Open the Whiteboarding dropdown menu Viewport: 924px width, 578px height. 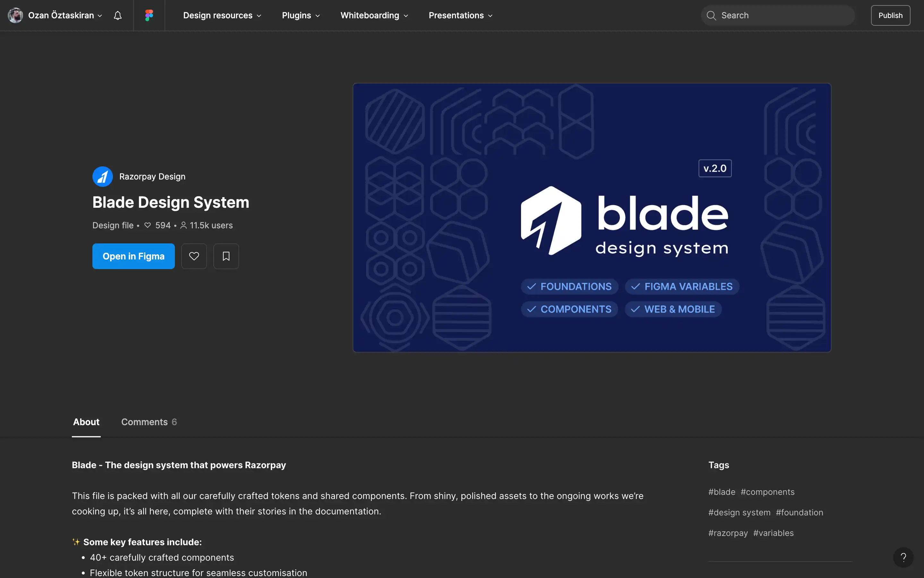[x=374, y=15]
